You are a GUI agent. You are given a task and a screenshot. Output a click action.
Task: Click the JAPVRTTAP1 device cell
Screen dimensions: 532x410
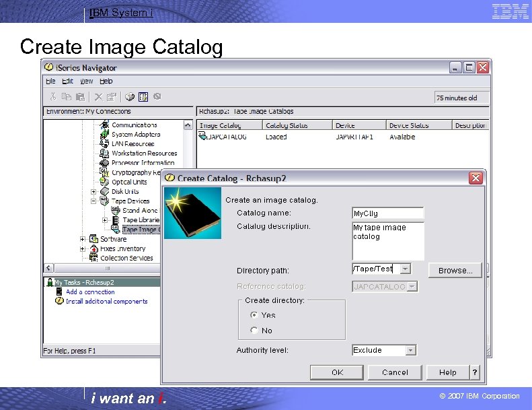354,137
